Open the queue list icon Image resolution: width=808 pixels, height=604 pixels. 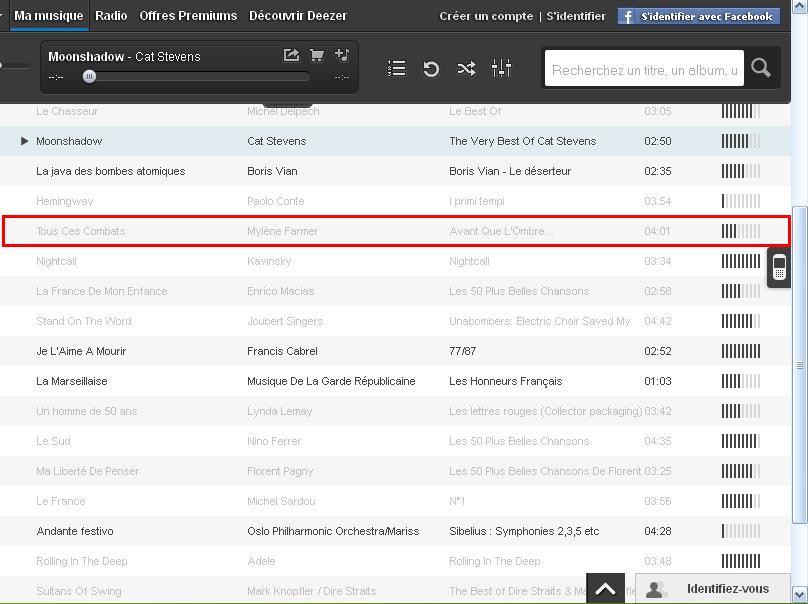396,68
